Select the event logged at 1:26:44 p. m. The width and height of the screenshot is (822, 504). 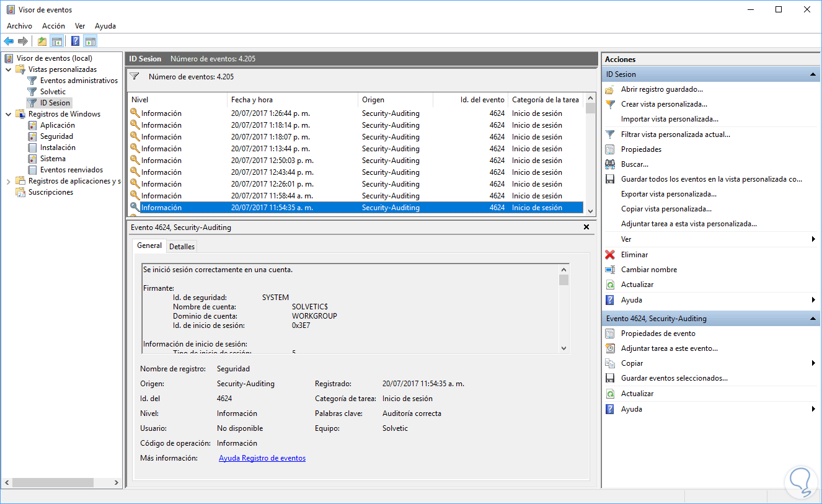pos(355,113)
